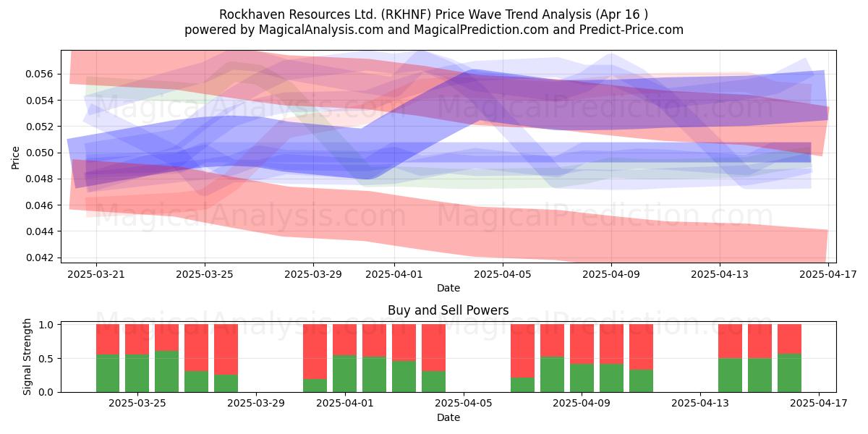Click the 2025-04-09 date under price chart
This screenshot has width=868, height=434.
pyautogui.click(x=611, y=274)
